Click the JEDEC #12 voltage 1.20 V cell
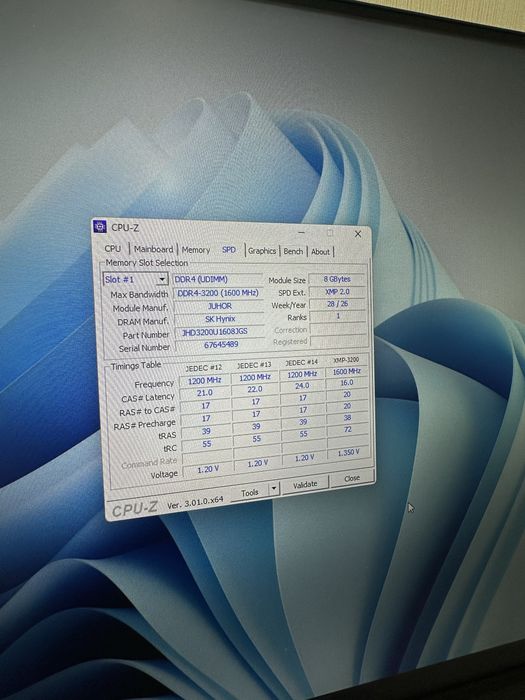 point(208,469)
